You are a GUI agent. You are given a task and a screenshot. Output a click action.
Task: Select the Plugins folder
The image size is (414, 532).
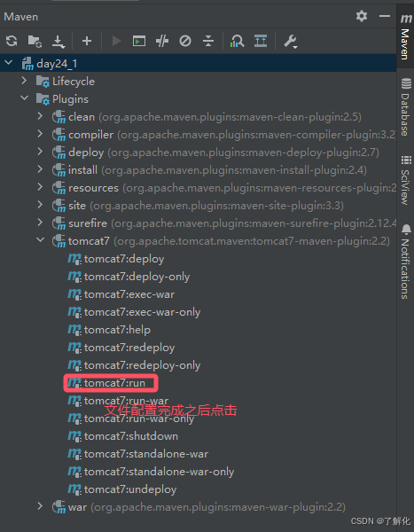62,99
